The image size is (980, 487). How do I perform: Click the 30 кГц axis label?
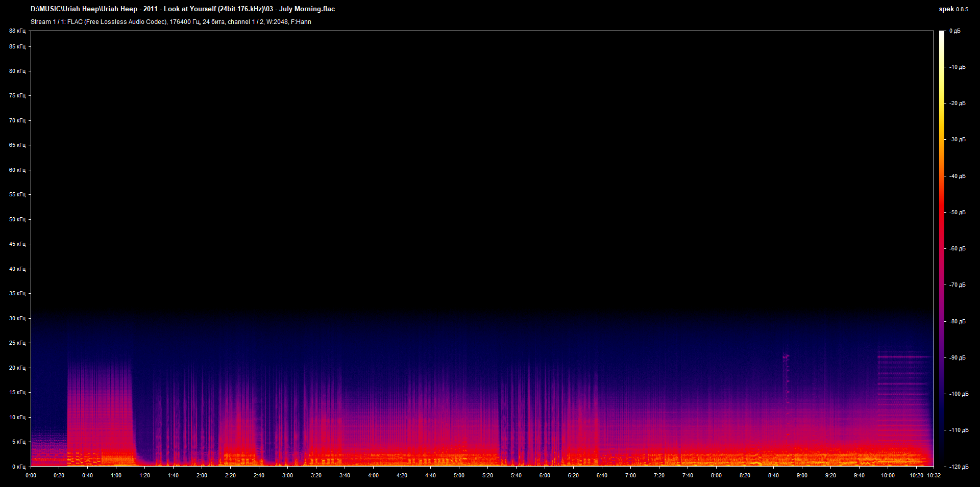(x=17, y=318)
